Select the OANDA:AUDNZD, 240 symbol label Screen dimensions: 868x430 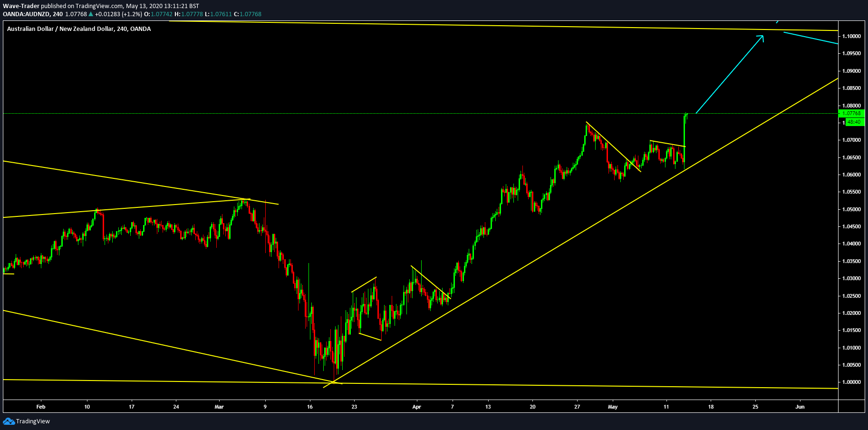click(33, 14)
